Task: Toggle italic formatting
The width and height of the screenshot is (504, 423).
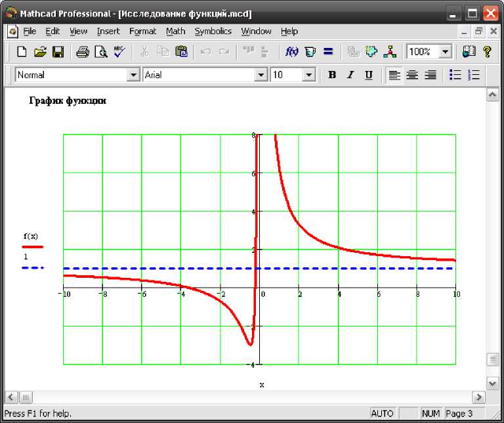Action: pos(350,76)
